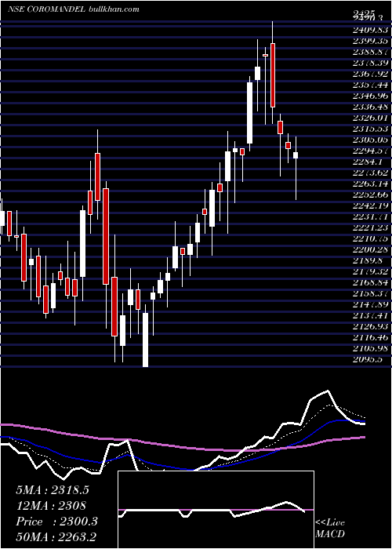Click the 2263.14 price axis label
This screenshot has width=392, height=549.
[x=371, y=184]
